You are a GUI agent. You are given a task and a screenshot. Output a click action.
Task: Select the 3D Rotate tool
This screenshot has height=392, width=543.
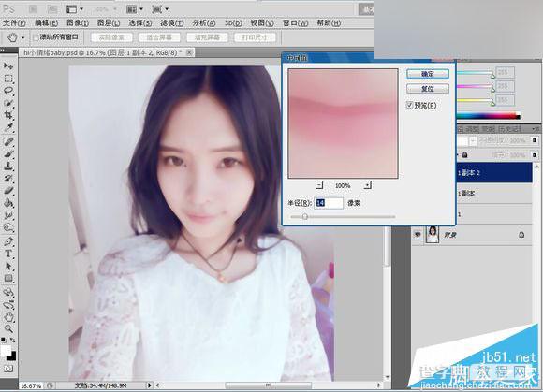click(8, 292)
